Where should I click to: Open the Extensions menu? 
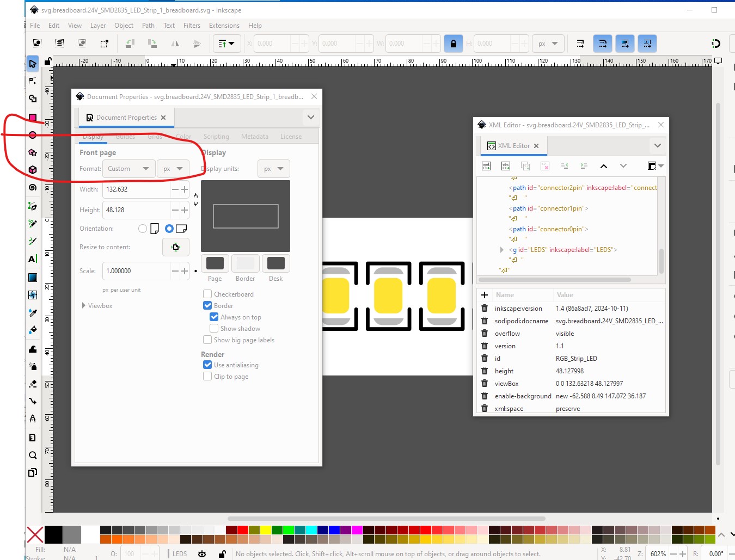coord(224,26)
